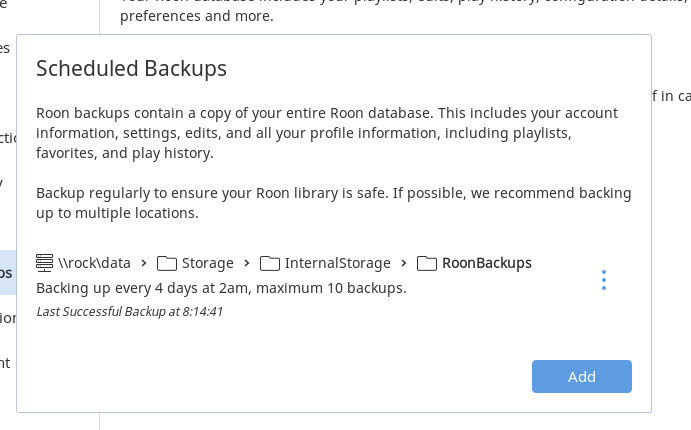Click the 'Roon backups contain a copy' paragraph
The height and width of the screenshot is (430, 691).
pyautogui.click(x=327, y=133)
